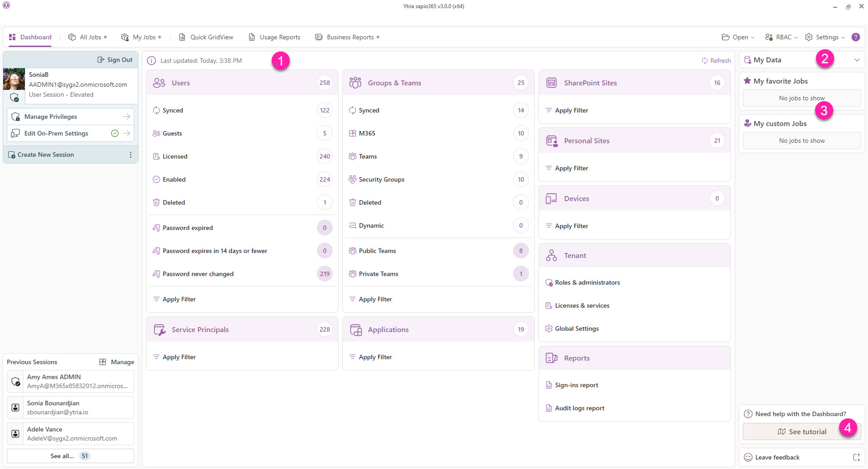
Task: Click the Edit On-Prem Settings arrow
Action: click(x=127, y=133)
